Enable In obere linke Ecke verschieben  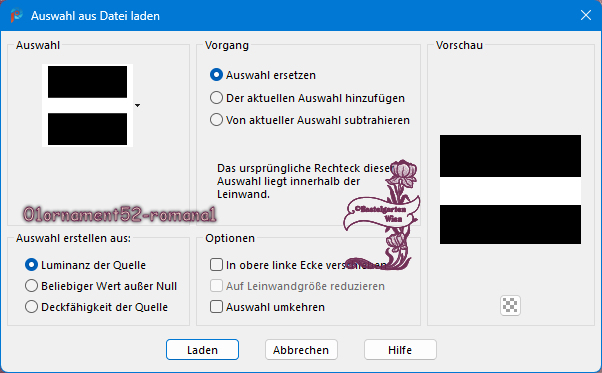tap(298, 265)
